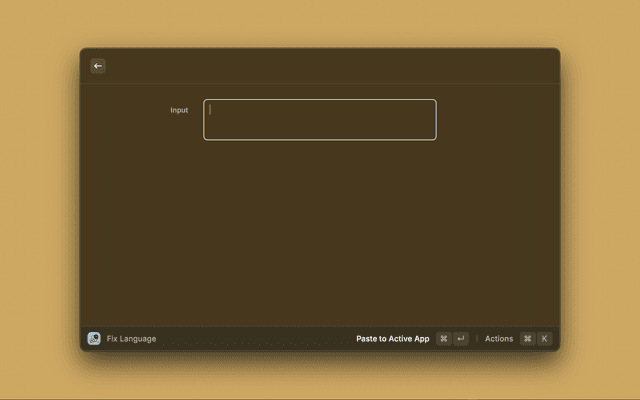The height and width of the screenshot is (400, 640).
Task: Focus the Input text field
Action: coord(320,120)
